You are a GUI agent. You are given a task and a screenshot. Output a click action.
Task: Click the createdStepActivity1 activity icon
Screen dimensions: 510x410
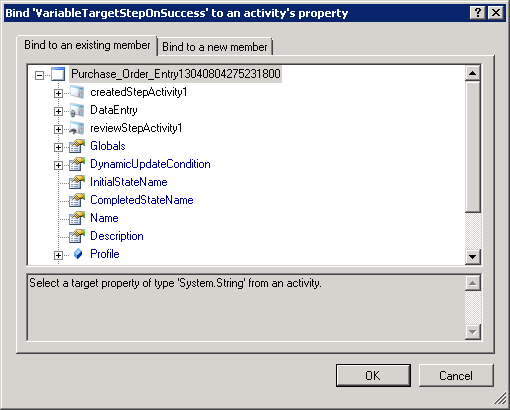tap(77, 92)
